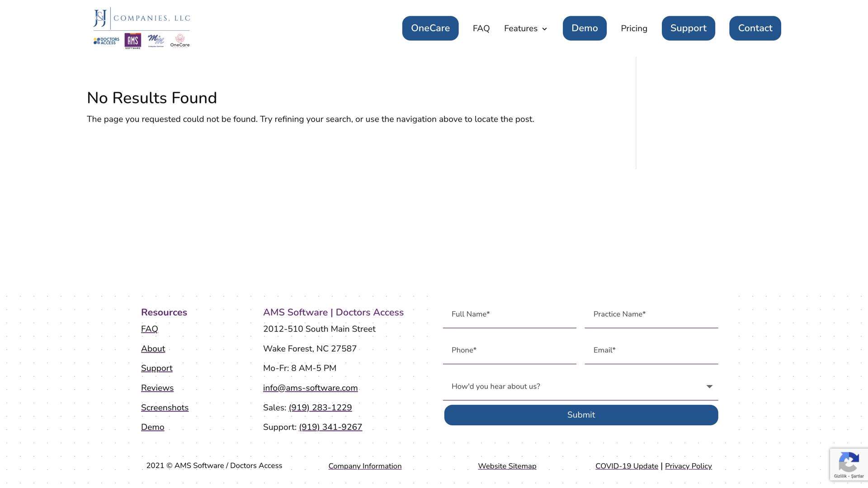Image resolution: width=868 pixels, height=488 pixels.
Task: Click the Website Sitemap link
Action: (x=507, y=466)
